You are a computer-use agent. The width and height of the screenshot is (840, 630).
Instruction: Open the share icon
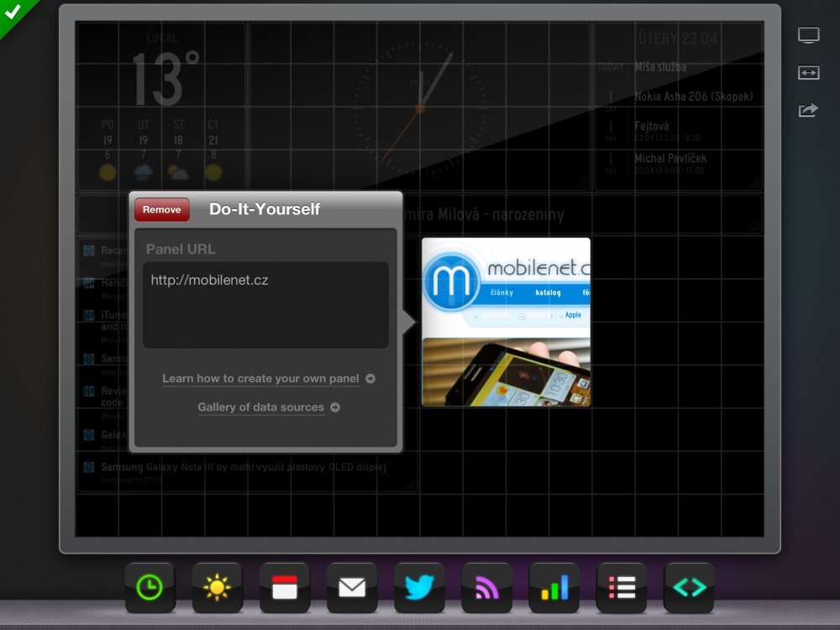(808, 110)
